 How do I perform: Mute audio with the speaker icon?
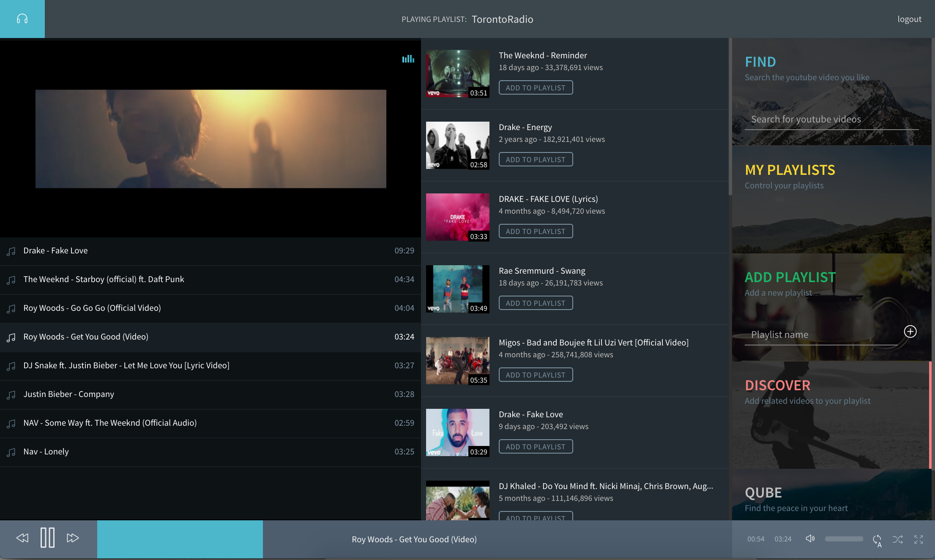coord(810,538)
